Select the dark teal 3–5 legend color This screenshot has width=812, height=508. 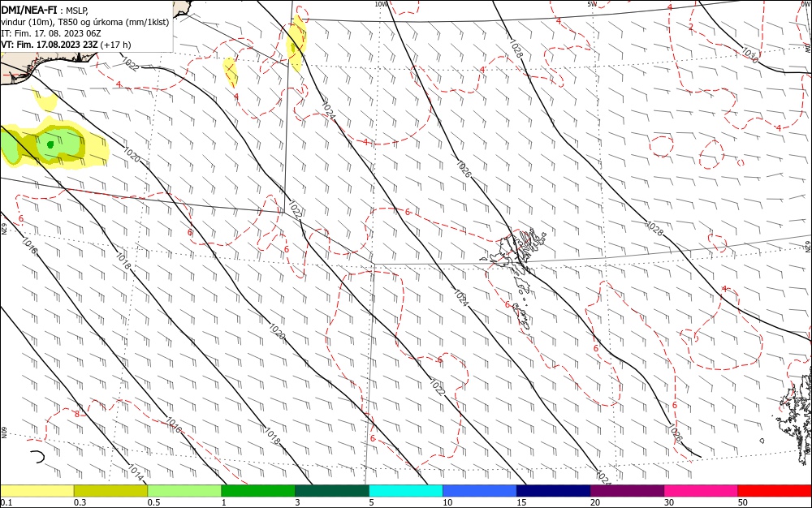[x=332, y=491]
